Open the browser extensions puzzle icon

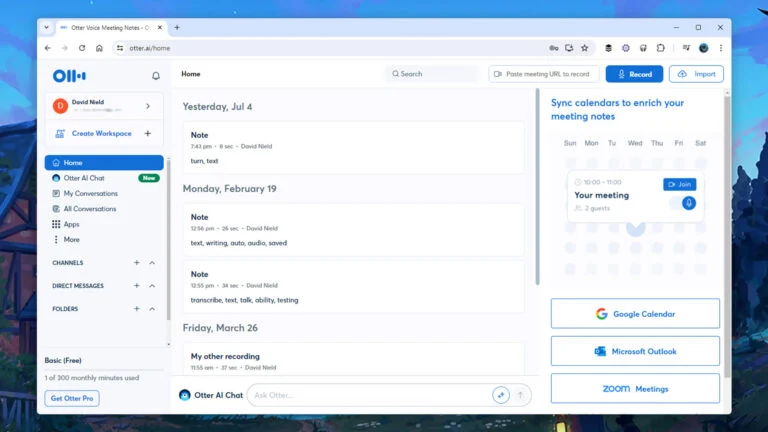click(660, 48)
